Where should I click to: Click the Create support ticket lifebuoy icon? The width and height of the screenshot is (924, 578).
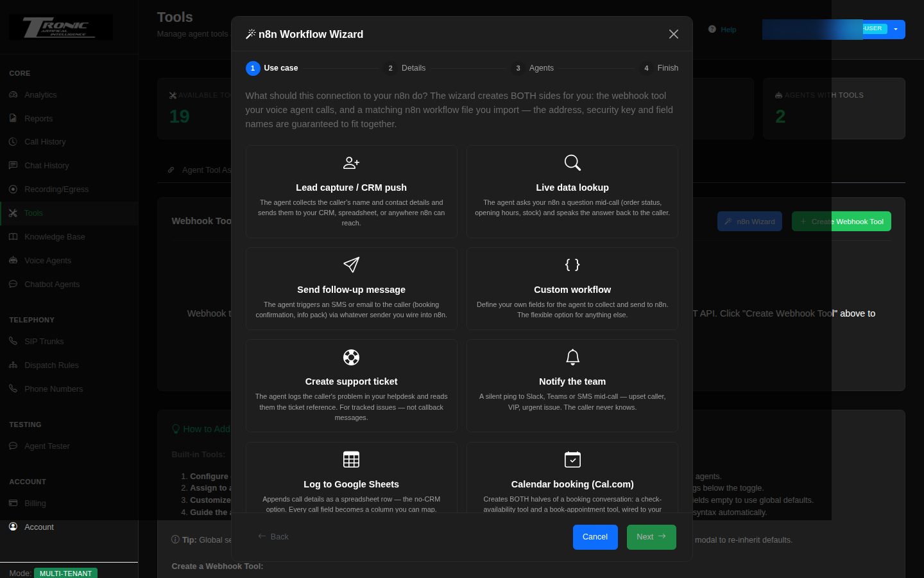pyautogui.click(x=351, y=357)
